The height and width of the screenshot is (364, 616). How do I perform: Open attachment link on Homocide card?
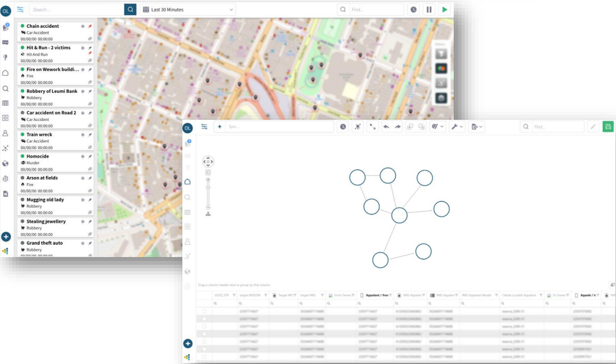click(x=90, y=169)
